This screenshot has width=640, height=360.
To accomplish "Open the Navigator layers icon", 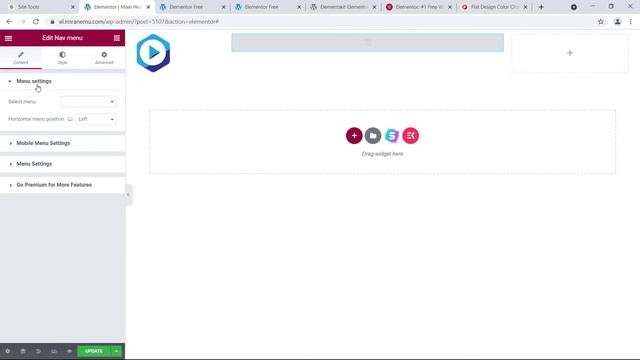I will coord(23,351).
